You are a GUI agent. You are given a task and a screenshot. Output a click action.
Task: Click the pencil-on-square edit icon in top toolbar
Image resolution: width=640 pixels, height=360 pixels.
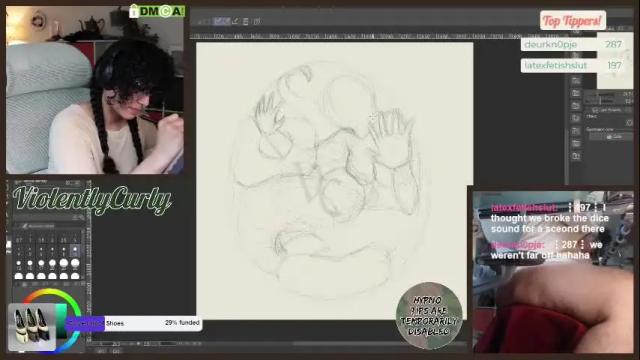point(236,21)
